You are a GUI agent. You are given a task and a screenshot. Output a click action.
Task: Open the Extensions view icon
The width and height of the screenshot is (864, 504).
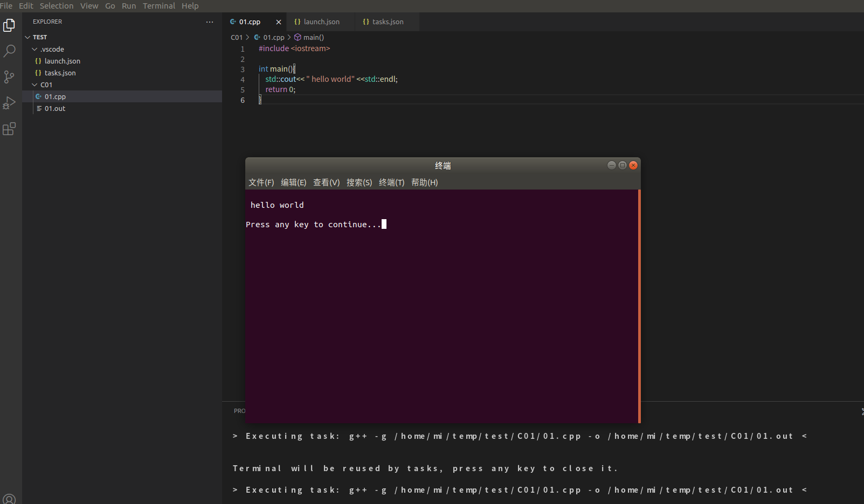(x=9, y=129)
